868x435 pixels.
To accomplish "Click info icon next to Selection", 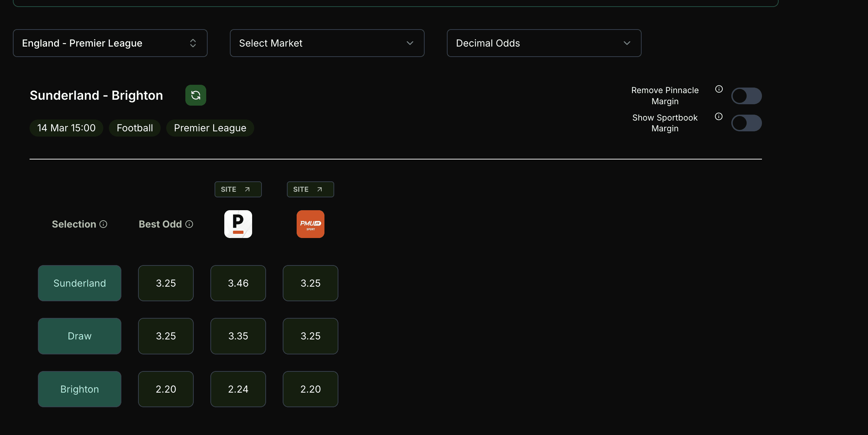I will pos(103,224).
